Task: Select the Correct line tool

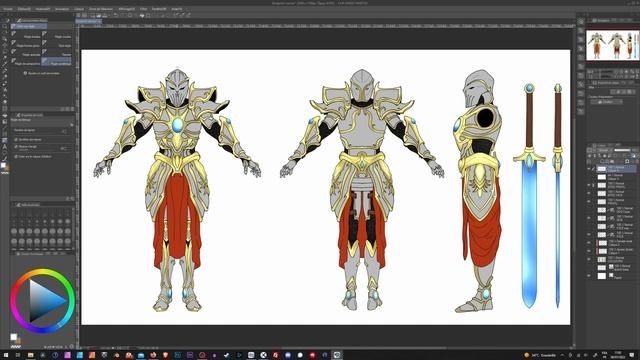Action: coord(5,158)
